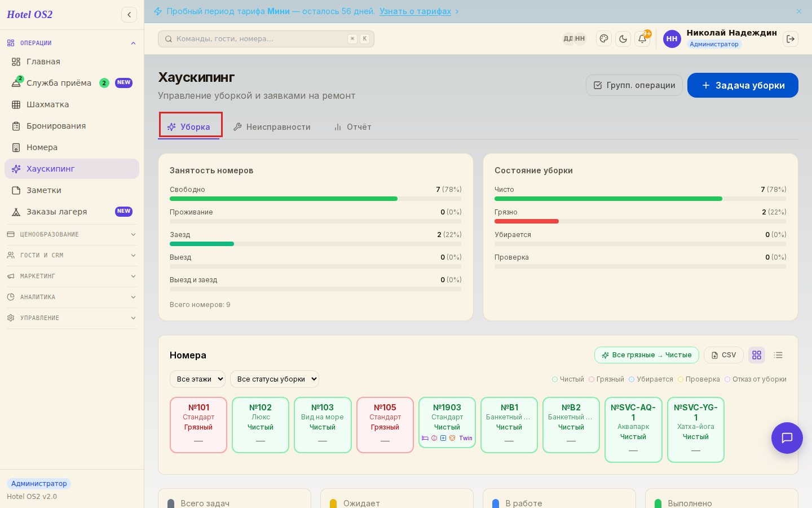Switch to the Неисправности tab
This screenshot has width=812, height=508.
pos(272,127)
